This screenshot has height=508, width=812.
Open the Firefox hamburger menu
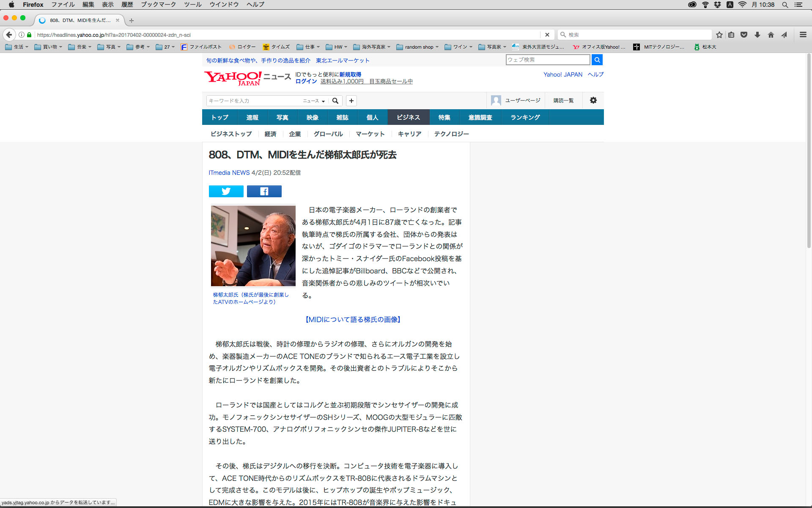[803, 35]
